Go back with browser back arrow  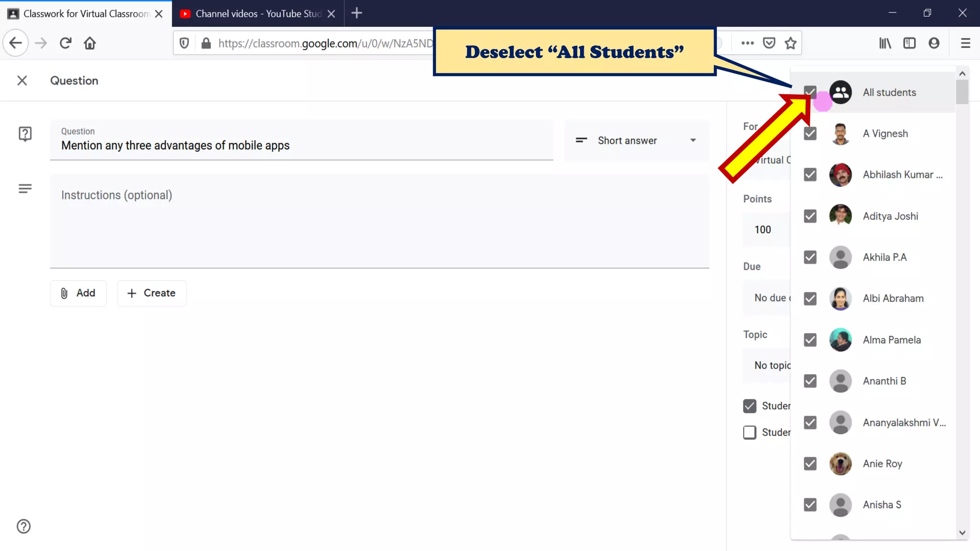(16, 43)
